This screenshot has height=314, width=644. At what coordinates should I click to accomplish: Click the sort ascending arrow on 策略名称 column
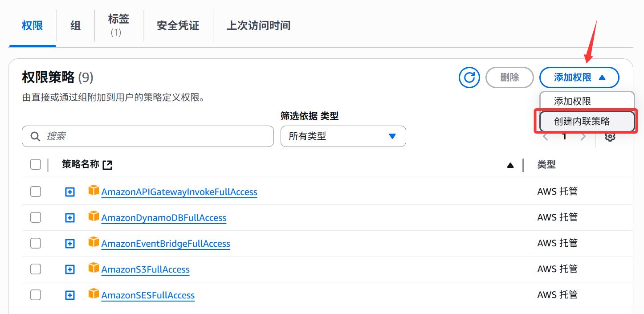coord(510,165)
